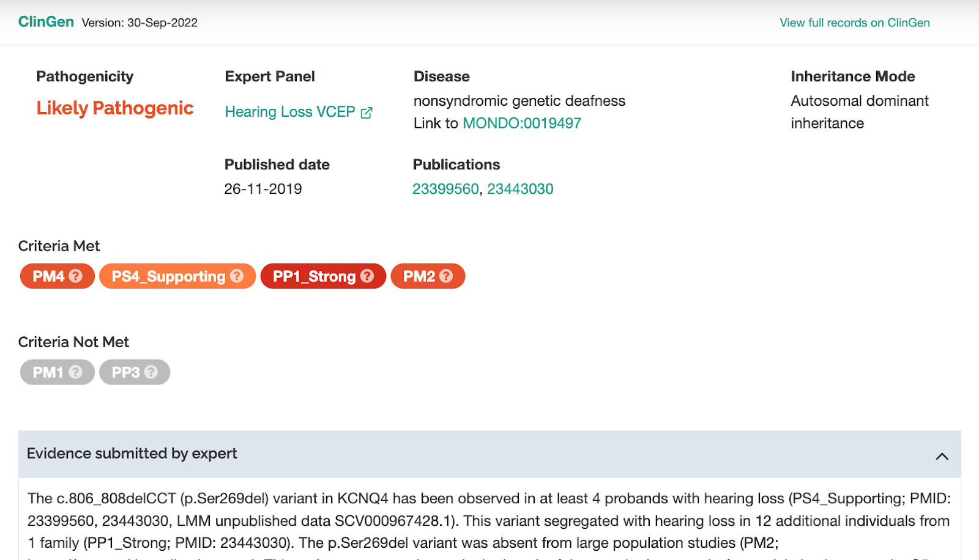Screen dimensions: 979x560
Task: Open publication 23399560
Action: 445,189
